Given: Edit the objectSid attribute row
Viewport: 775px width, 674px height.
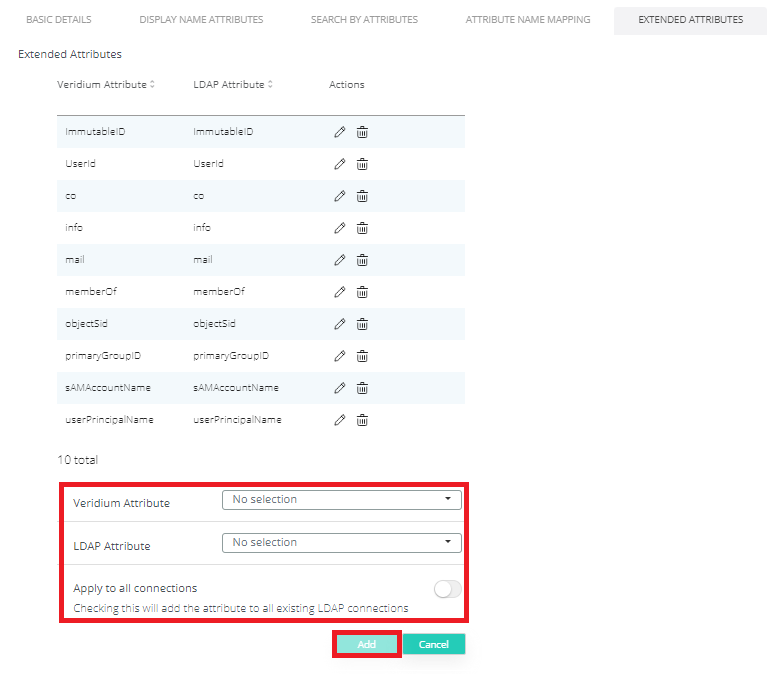Looking at the screenshot, I should (x=340, y=324).
